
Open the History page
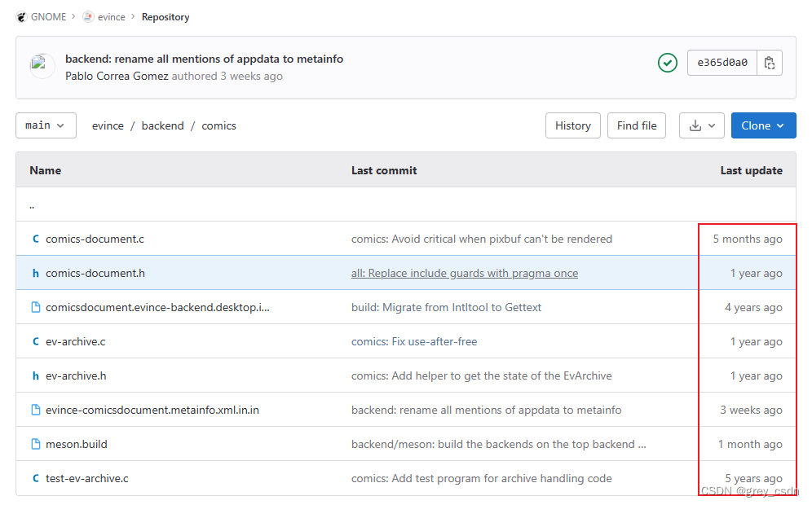(x=572, y=125)
